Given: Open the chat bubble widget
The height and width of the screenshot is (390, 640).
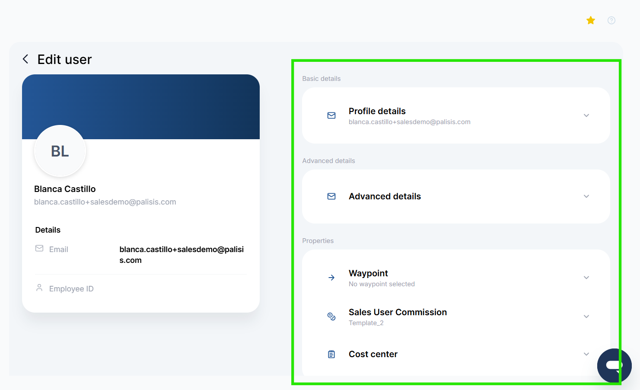Looking at the screenshot, I should point(614,366).
